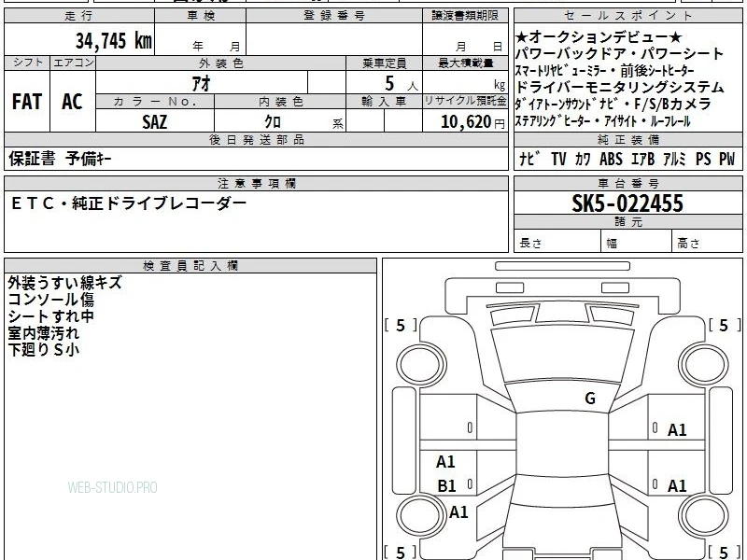Click the ナビ equipment code

coord(529,159)
